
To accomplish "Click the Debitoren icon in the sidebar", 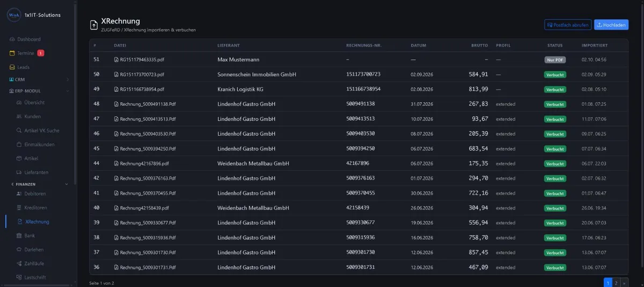I will coord(19,193).
